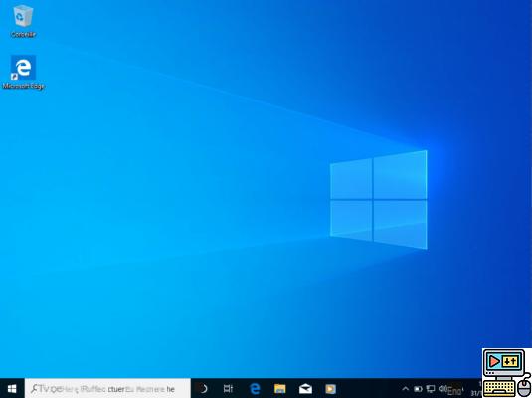Expand the hidden system tray icons
532x398 pixels.
[x=405, y=389]
